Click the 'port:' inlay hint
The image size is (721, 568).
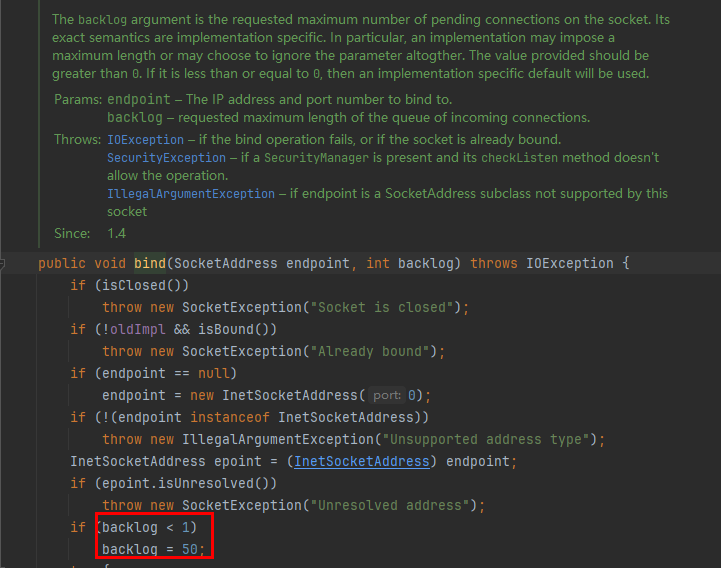pos(387,395)
